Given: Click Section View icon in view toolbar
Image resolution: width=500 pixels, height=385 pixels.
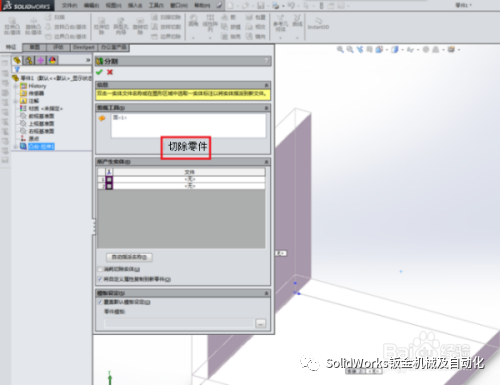Looking at the screenshot, I should click(x=370, y=50).
